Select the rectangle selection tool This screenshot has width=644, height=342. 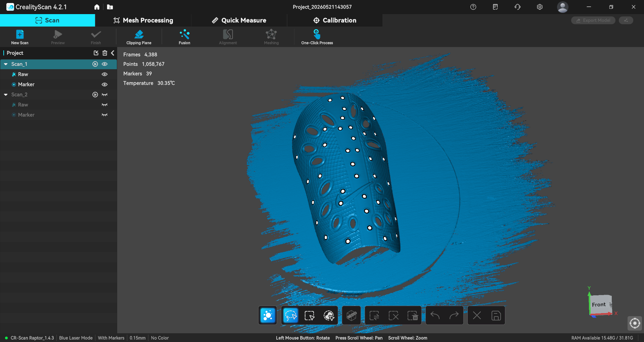pyautogui.click(x=309, y=315)
